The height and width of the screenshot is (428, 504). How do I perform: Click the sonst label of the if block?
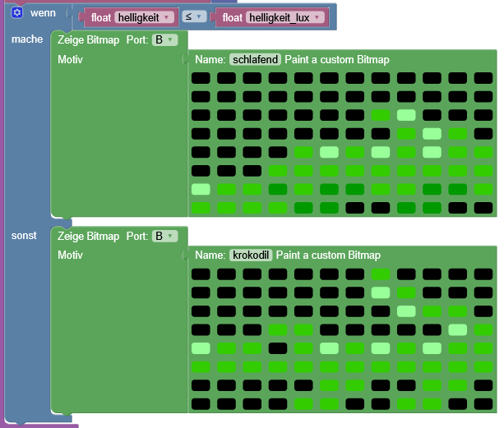tap(24, 236)
